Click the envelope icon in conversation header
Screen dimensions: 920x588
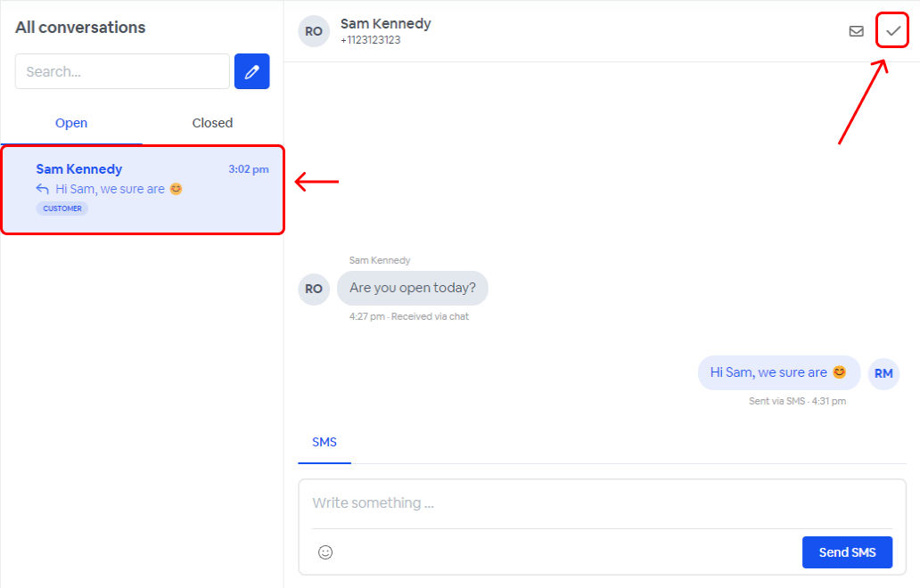coord(856,31)
